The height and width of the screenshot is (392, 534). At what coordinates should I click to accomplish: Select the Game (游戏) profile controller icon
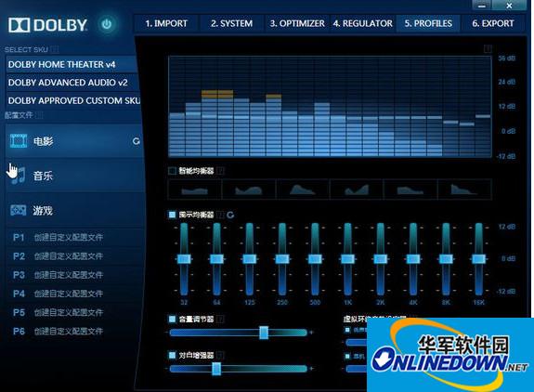click(x=18, y=211)
